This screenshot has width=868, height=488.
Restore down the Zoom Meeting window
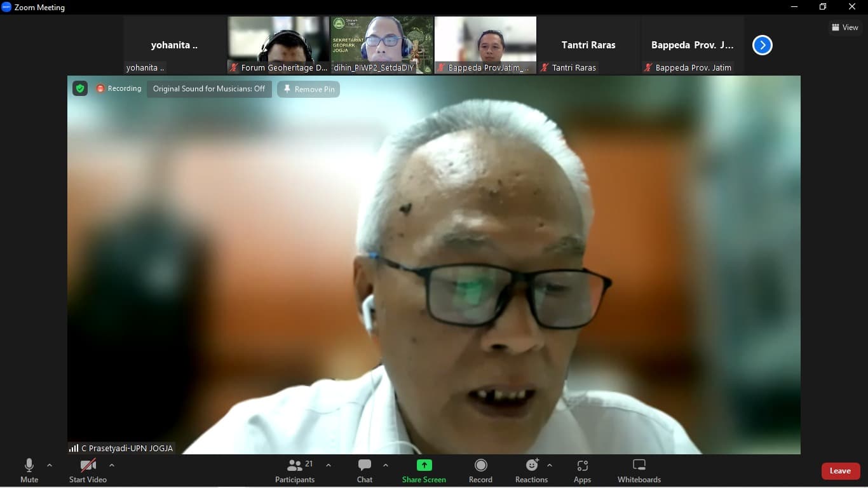tap(823, 7)
